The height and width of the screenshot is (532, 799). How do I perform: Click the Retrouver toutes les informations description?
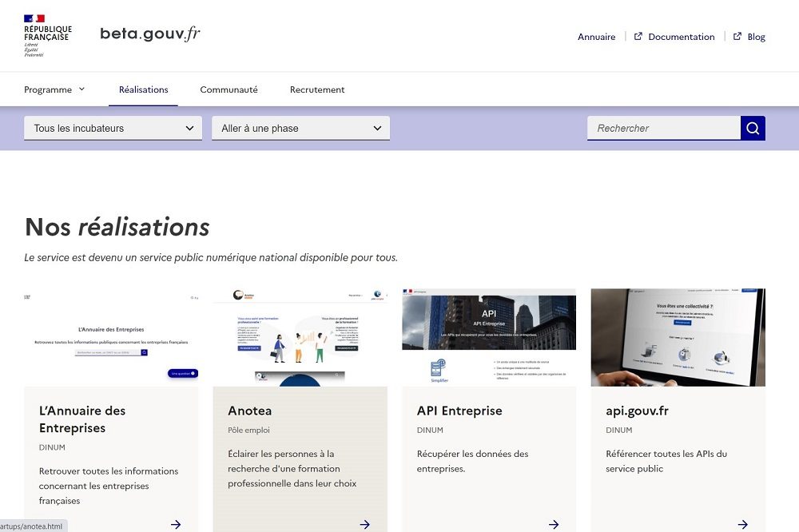tap(109, 486)
